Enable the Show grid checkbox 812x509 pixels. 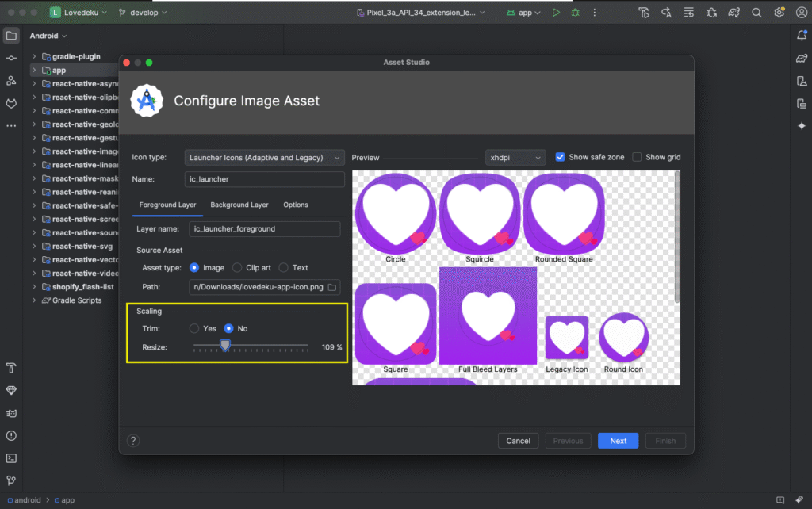pos(637,157)
